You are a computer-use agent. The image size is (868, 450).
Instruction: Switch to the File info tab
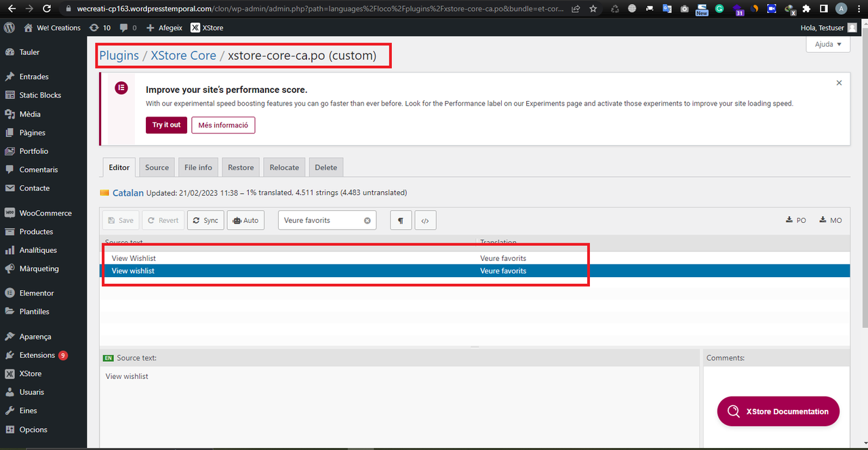(x=198, y=167)
